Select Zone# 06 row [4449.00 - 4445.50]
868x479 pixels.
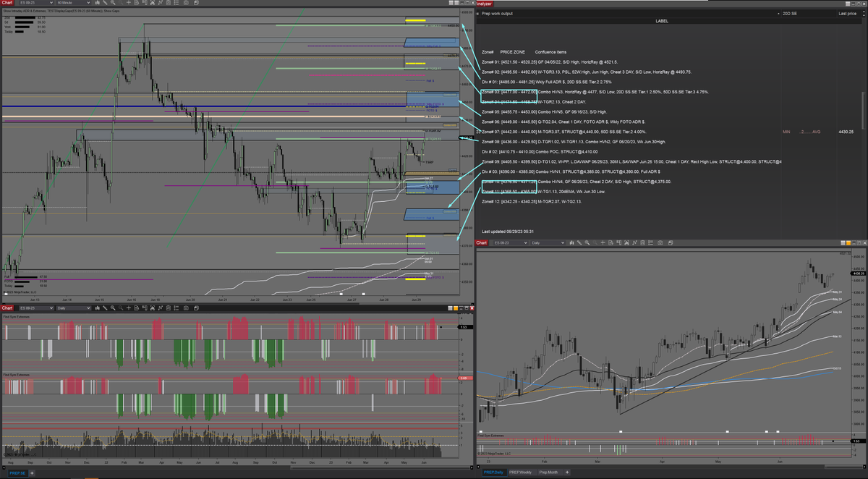563,122
